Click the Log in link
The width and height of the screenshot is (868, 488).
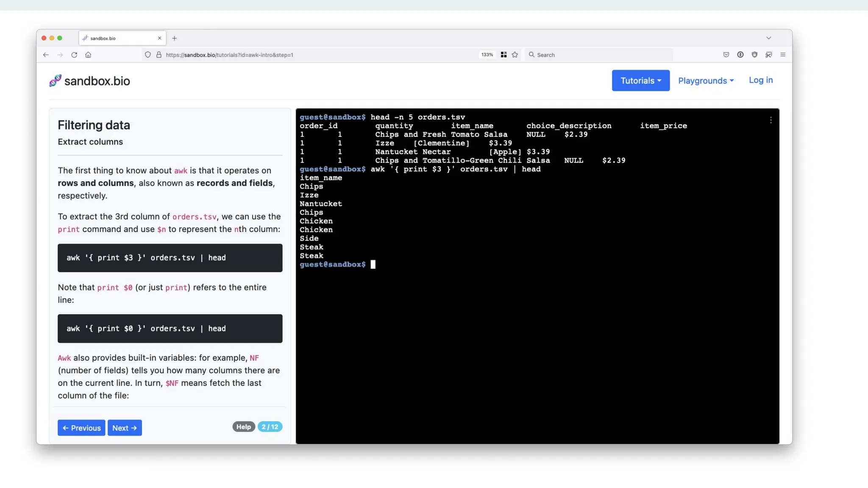click(x=761, y=80)
